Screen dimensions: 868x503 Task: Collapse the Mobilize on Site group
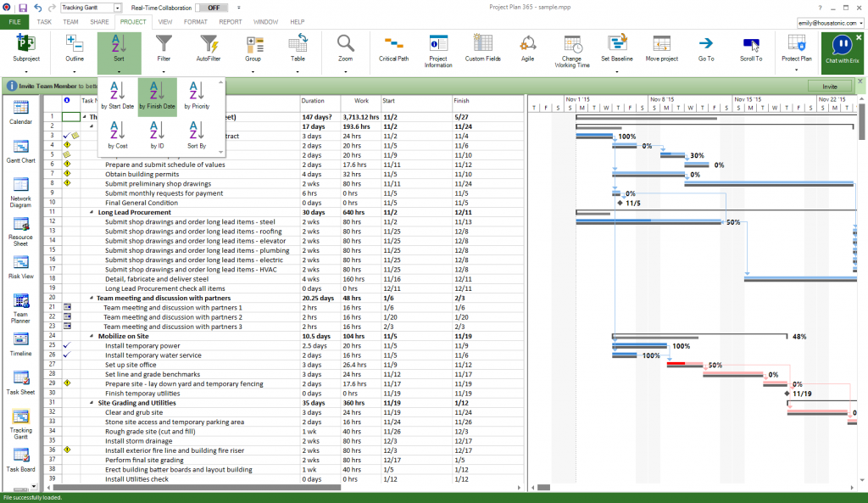coord(92,336)
